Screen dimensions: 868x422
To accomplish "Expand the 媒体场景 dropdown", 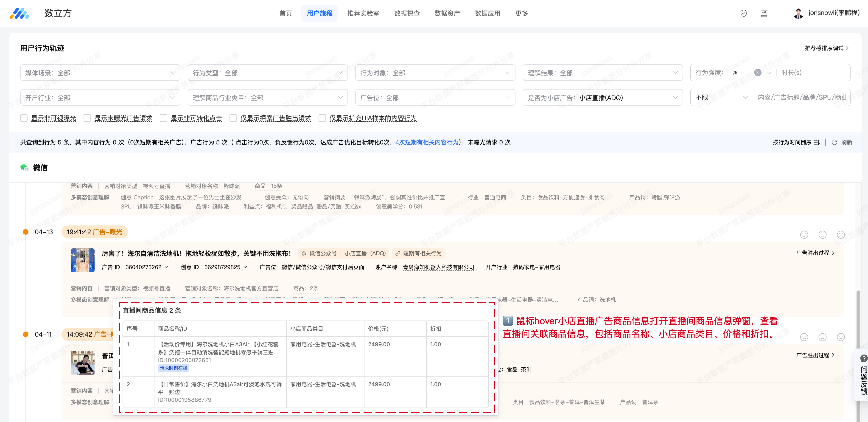I will 100,73.
